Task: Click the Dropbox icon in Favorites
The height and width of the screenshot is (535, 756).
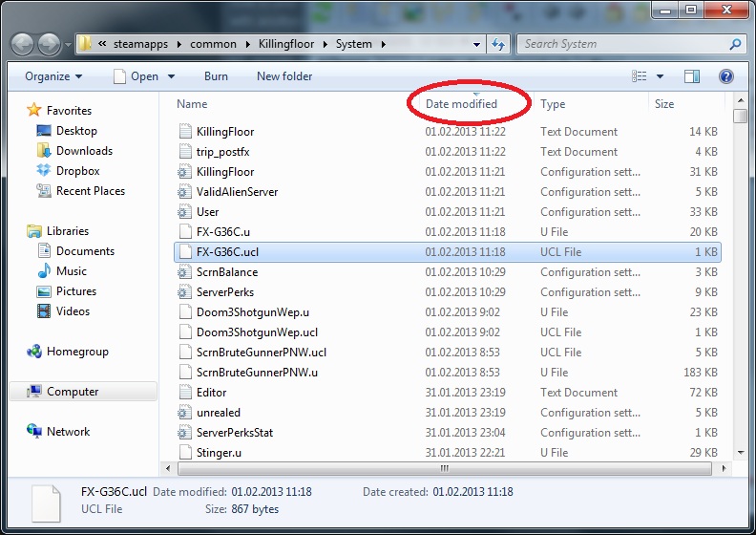Action: [x=44, y=171]
